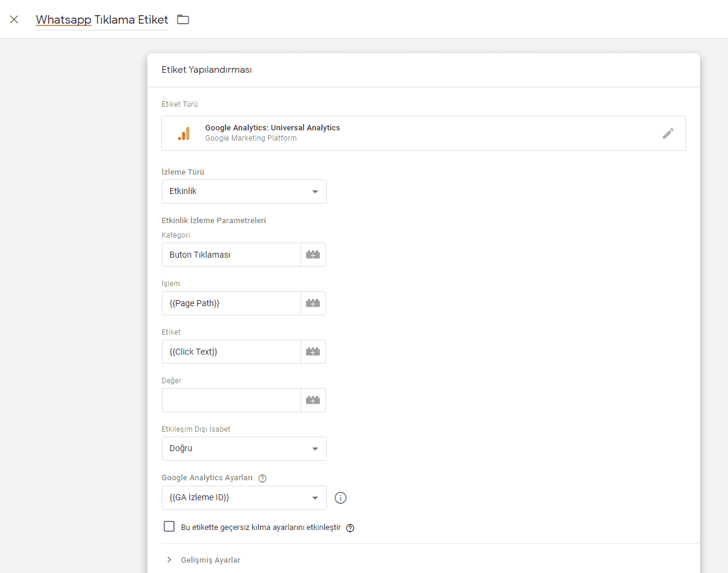Open the Etkileşim Dışı İsabet dropdown
Image resolution: width=728 pixels, height=573 pixels.
point(244,449)
